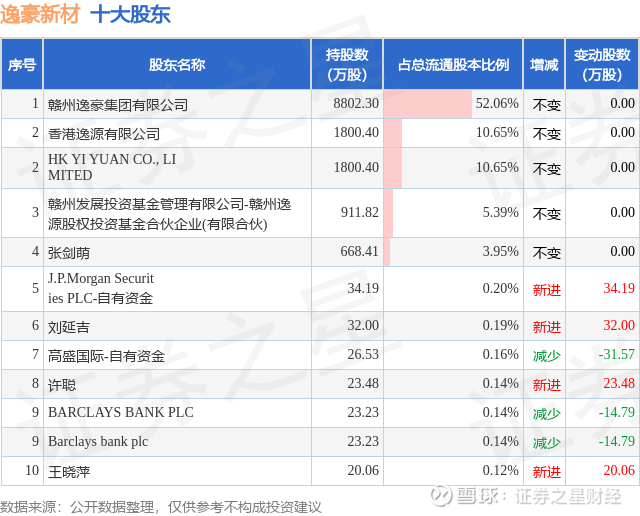This screenshot has height=516, width=640.
Task: Click the 减少 status in Barclays bank plc row
Action: coord(547,443)
